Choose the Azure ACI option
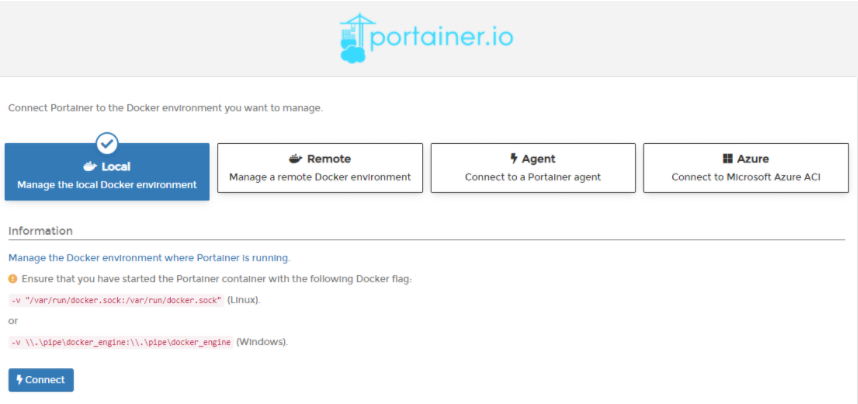 pyautogui.click(x=746, y=168)
